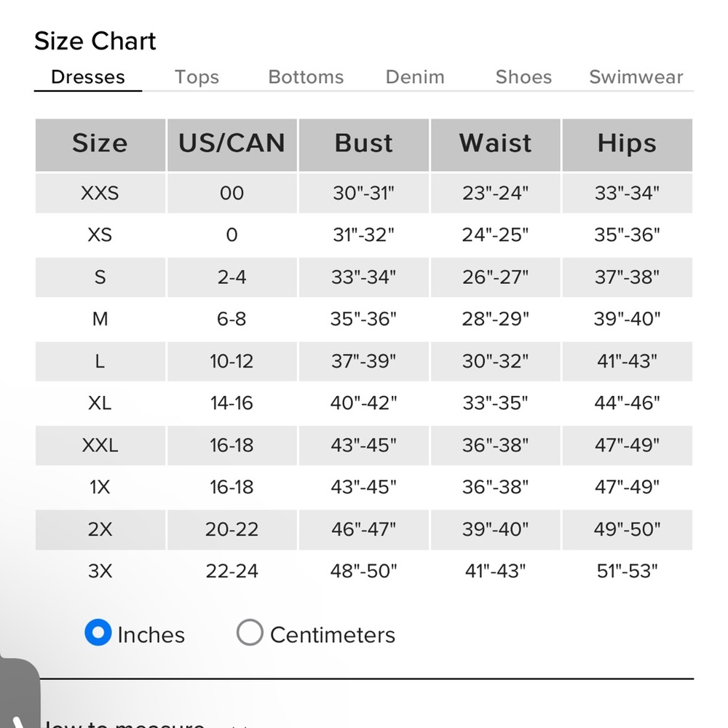The image size is (728, 728).
Task: Select the 3X size row label
Action: click(x=100, y=571)
